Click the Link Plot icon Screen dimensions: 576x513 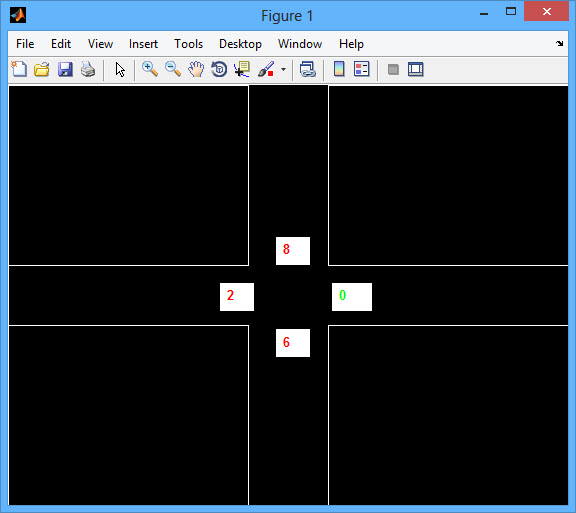pos(307,69)
